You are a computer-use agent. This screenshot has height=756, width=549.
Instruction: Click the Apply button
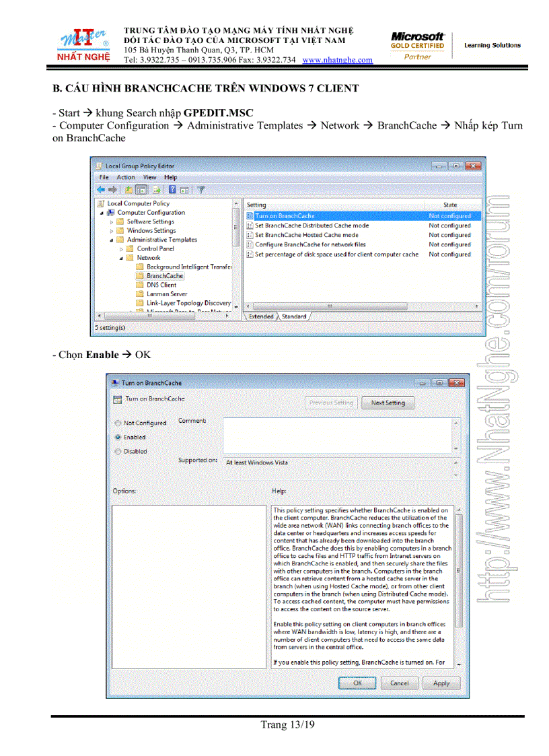click(x=441, y=683)
